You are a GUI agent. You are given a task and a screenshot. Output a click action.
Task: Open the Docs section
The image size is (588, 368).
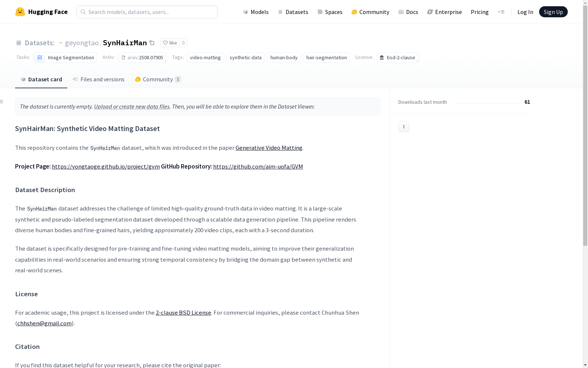pyautogui.click(x=408, y=12)
